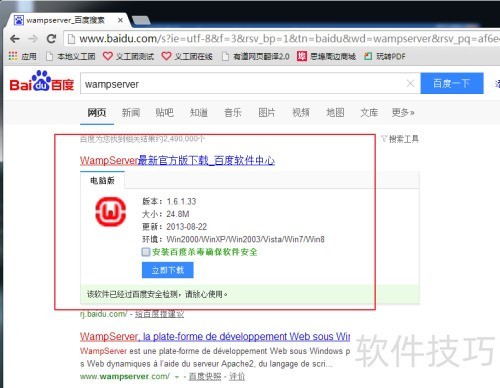Switch to the 图片 tab

click(267, 113)
